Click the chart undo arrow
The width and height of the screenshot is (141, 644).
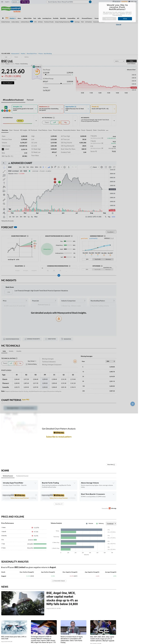[73, 167]
